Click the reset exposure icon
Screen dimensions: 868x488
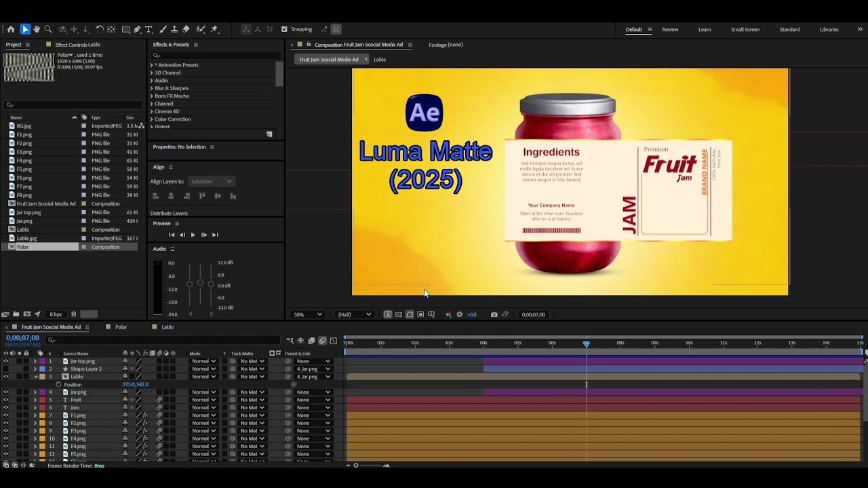click(460, 314)
